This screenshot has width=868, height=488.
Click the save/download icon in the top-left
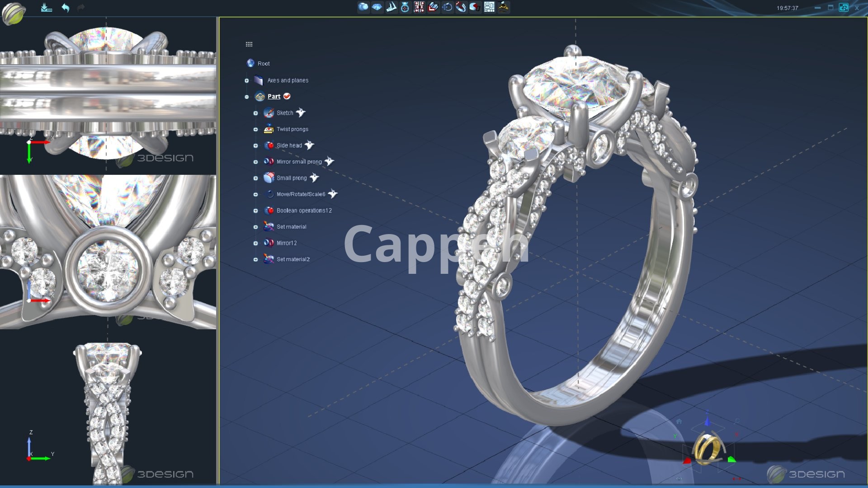pos(46,8)
